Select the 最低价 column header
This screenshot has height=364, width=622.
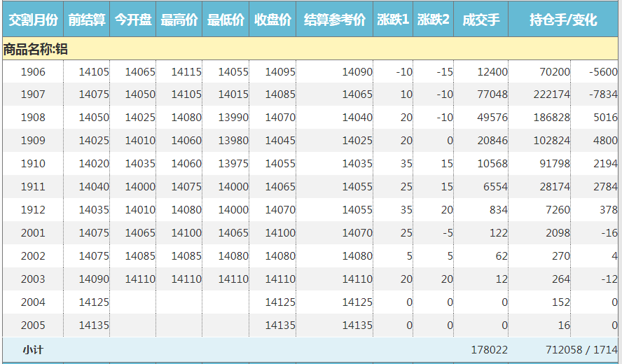pyautogui.click(x=226, y=20)
